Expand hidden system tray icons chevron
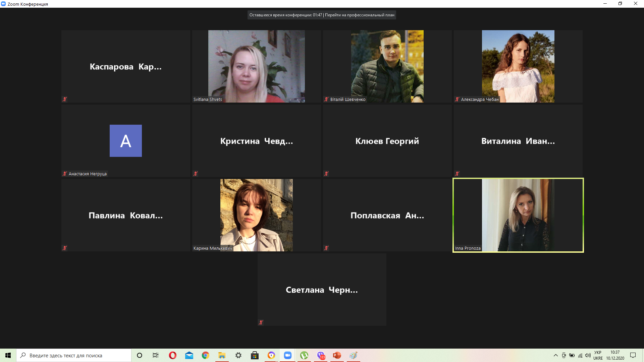 click(555, 355)
